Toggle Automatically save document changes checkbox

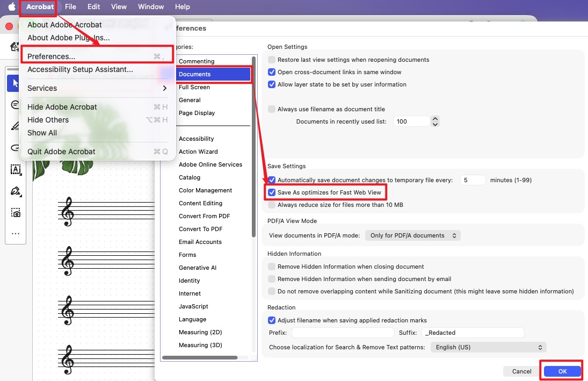pyautogui.click(x=272, y=180)
